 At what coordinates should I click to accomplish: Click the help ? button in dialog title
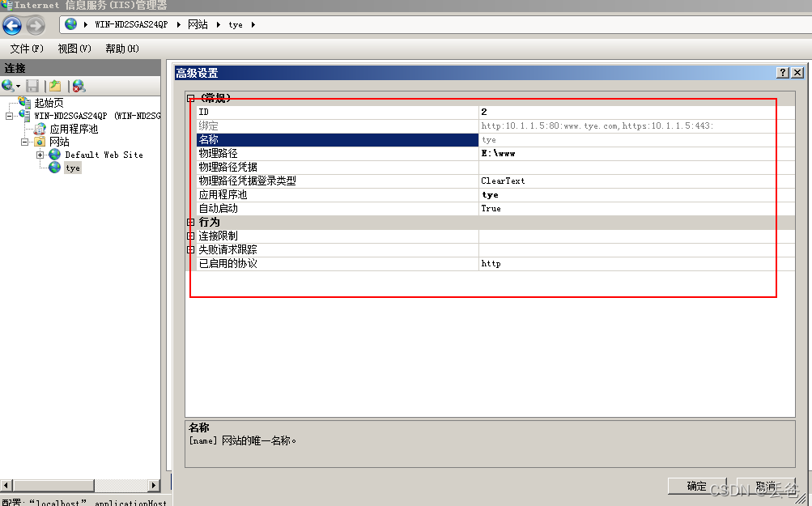coord(783,73)
